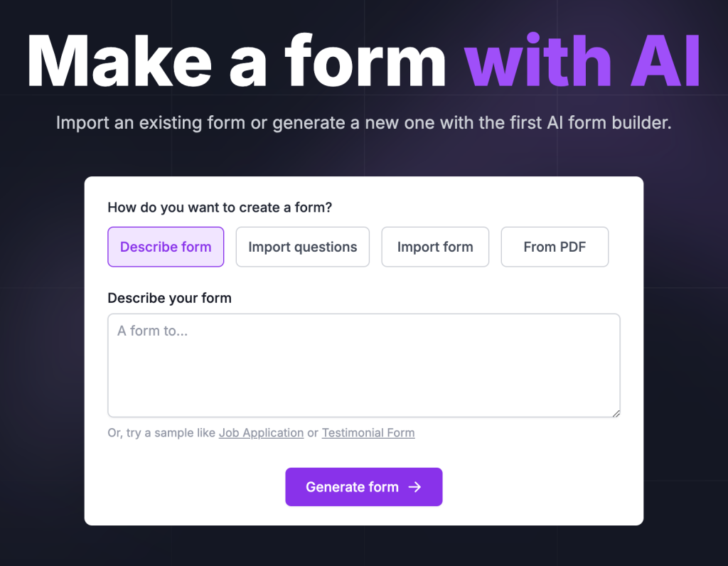Select the From PDF option

point(555,247)
